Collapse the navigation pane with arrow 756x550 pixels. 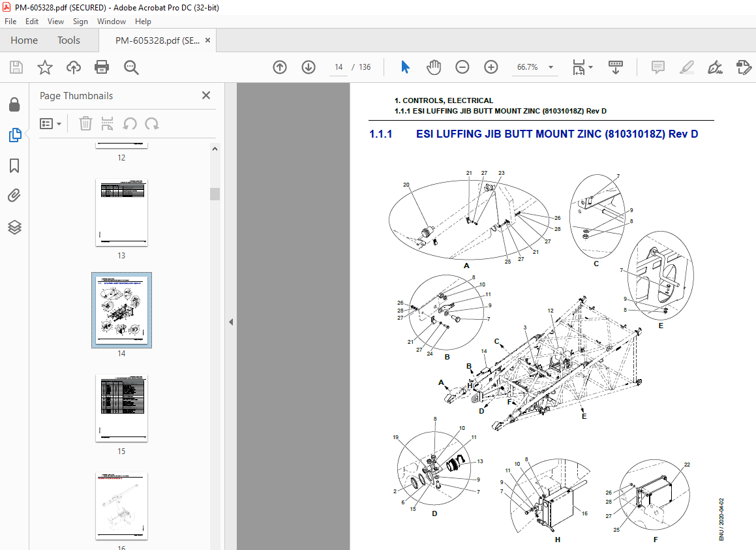click(x=231, y=322)
